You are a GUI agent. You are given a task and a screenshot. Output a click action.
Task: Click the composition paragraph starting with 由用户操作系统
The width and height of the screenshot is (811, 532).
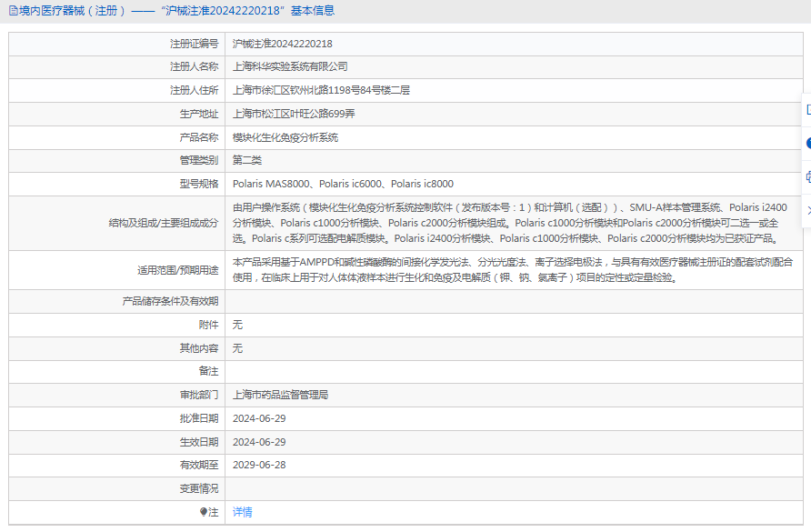(510, 223)
